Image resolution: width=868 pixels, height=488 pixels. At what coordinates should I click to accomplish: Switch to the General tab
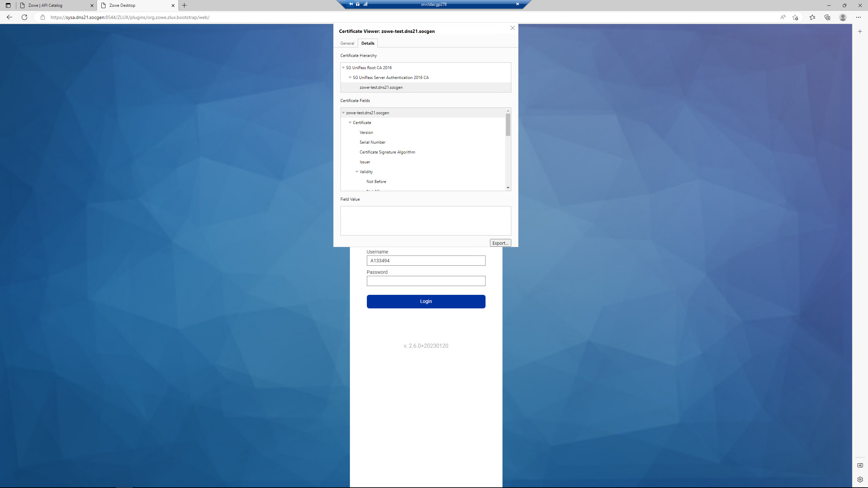[x=347, y=43]
